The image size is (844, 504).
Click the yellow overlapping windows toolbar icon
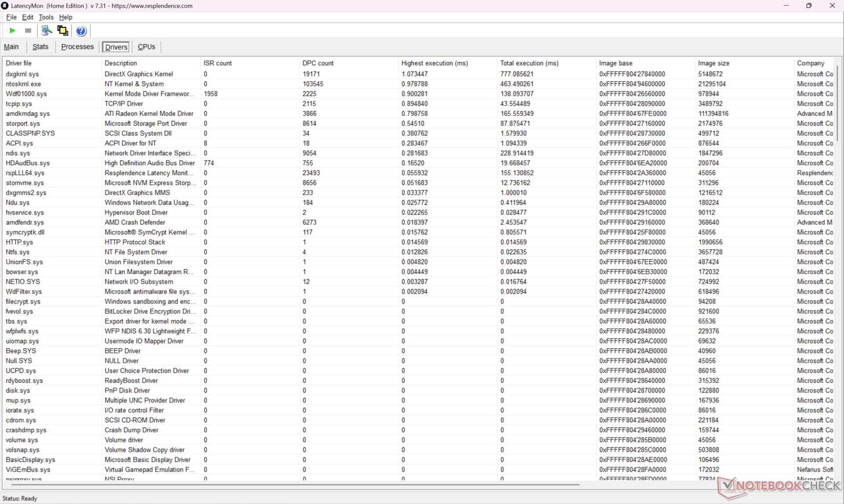(x=62, y=31)
